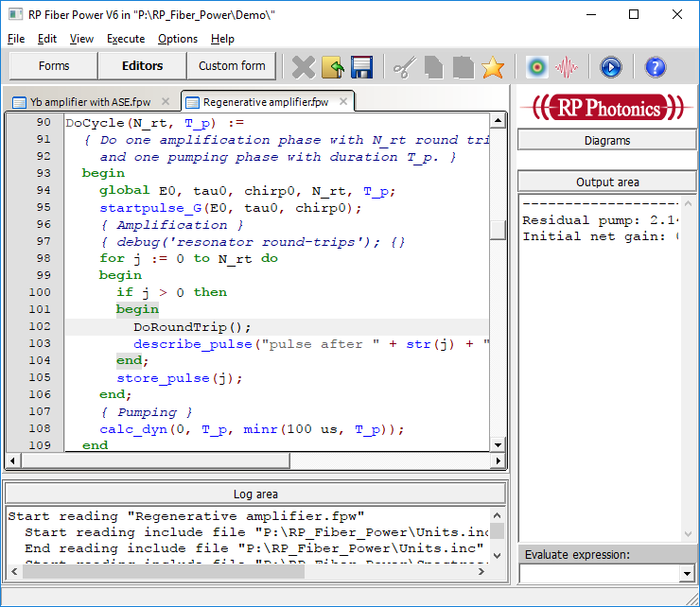
Task: Click the red pulse waveform icon
Action: [x=566, y=67]
